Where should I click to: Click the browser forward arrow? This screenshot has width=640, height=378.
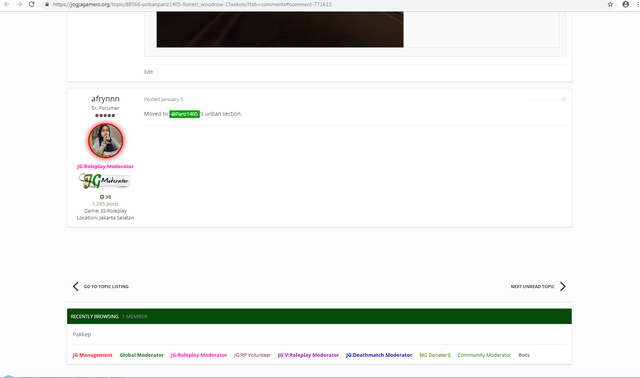click(x=19, y=4)
